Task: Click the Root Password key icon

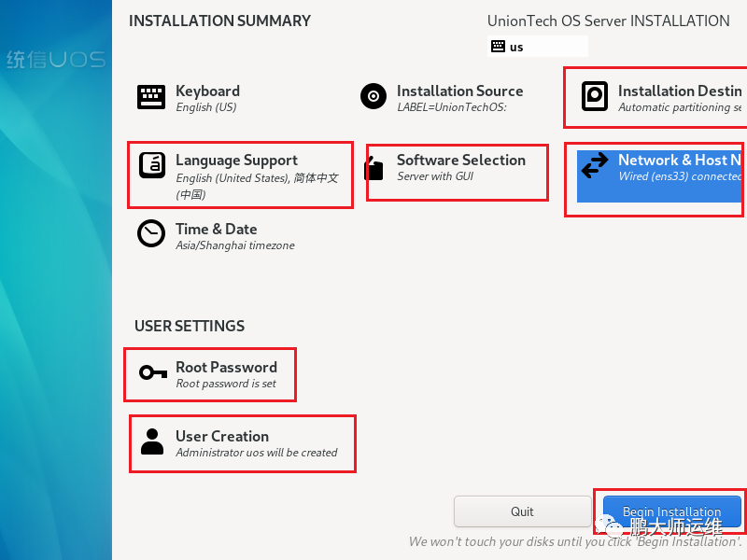Action: [x=153, y=371]
